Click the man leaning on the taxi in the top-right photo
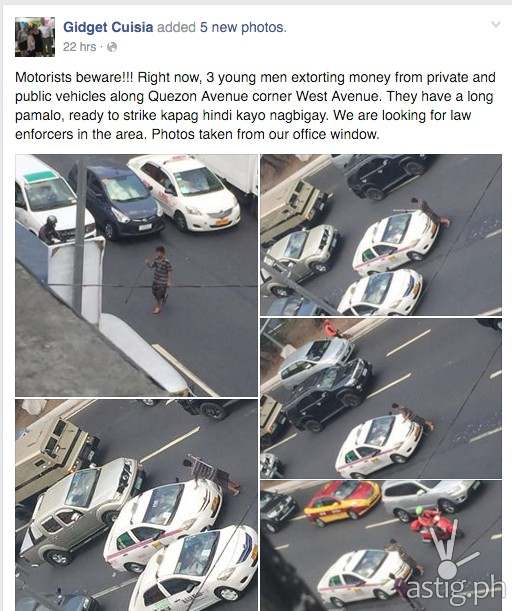This screenshot has width=512, height=611. click(x=433, y=213)
